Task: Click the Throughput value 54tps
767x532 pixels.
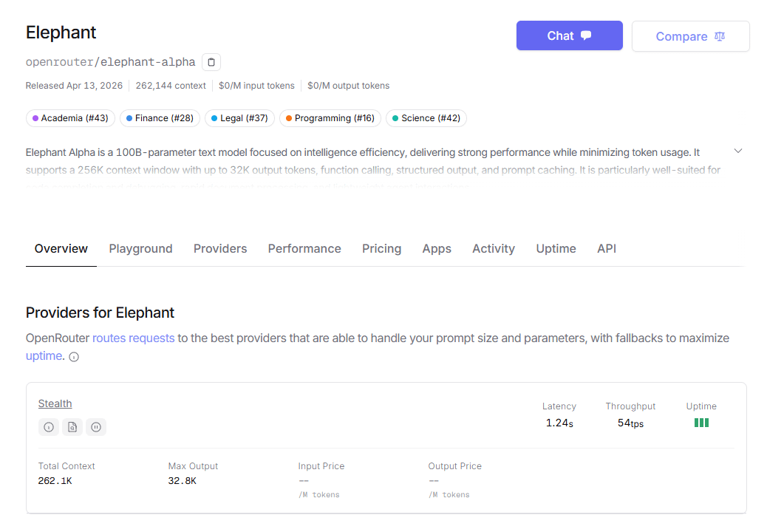Action: 630,423
